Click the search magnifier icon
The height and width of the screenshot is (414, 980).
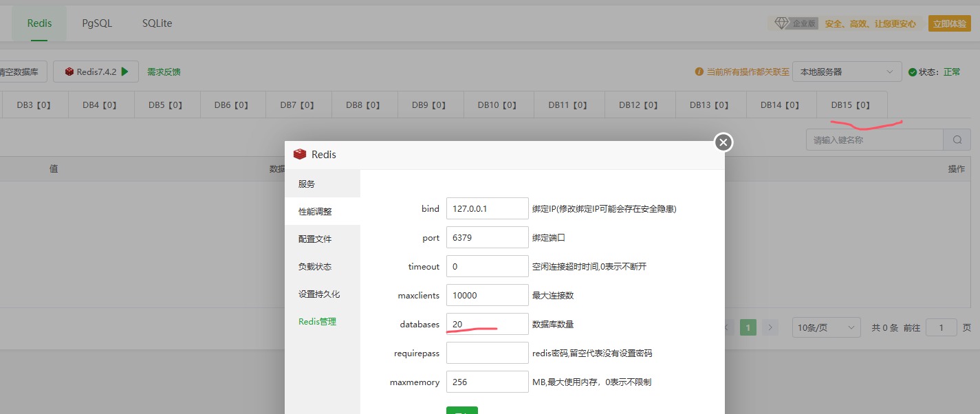pos(957,140)
